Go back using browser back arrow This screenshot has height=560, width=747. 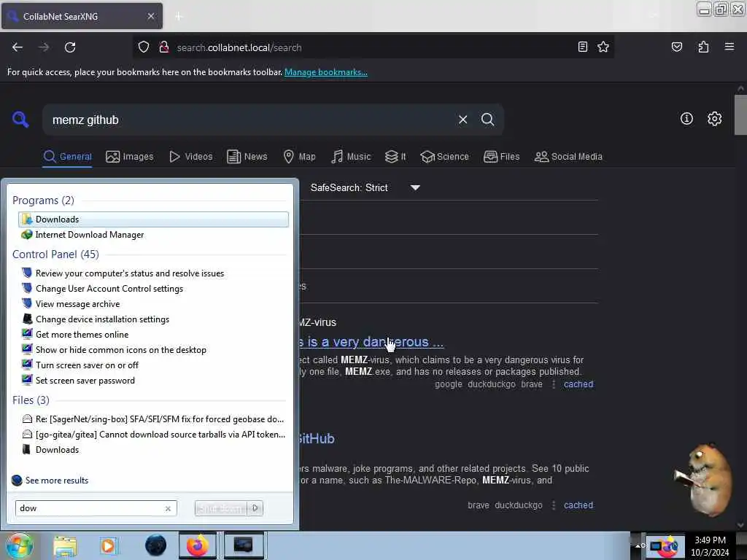coord(18,47)
